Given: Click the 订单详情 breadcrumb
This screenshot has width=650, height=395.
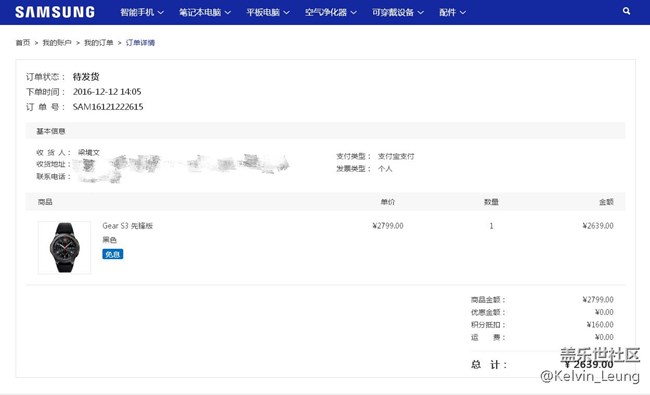Looking at the screenshot, I should 140,42.
